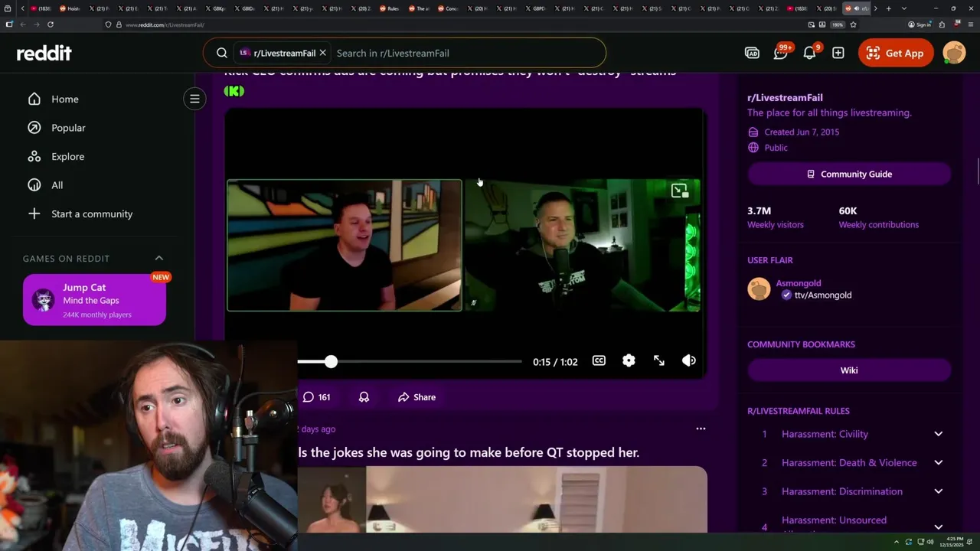Bookmark this page with star icon
This screenshot has width=980, height=551.
853,24
